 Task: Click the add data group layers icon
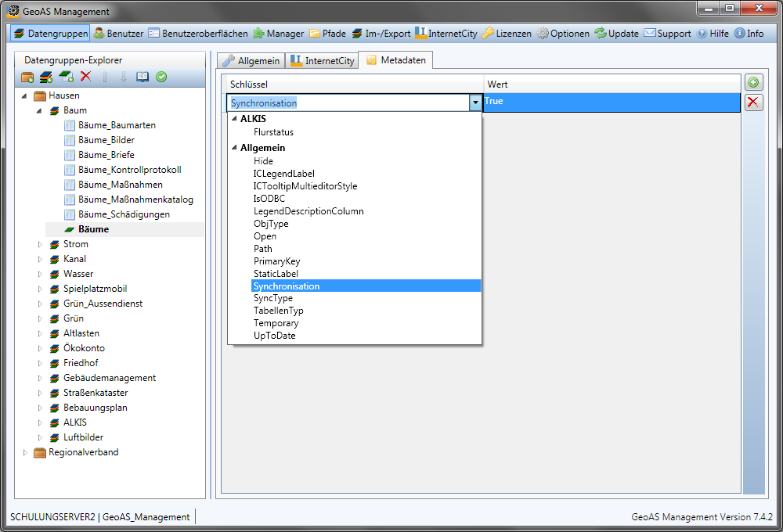pyautogui.click(x=47, y=77)
